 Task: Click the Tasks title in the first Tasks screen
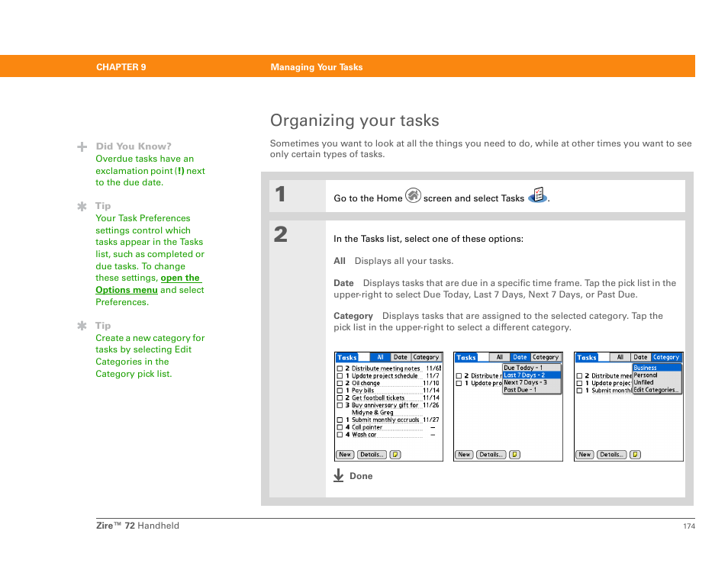(347, 357)
